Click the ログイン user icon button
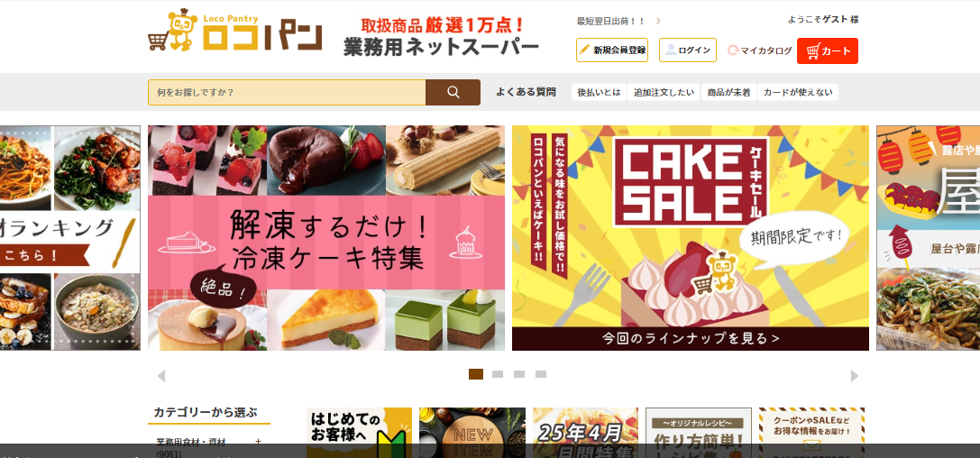This screenshot has height=458, width=980. coord(688,50)
